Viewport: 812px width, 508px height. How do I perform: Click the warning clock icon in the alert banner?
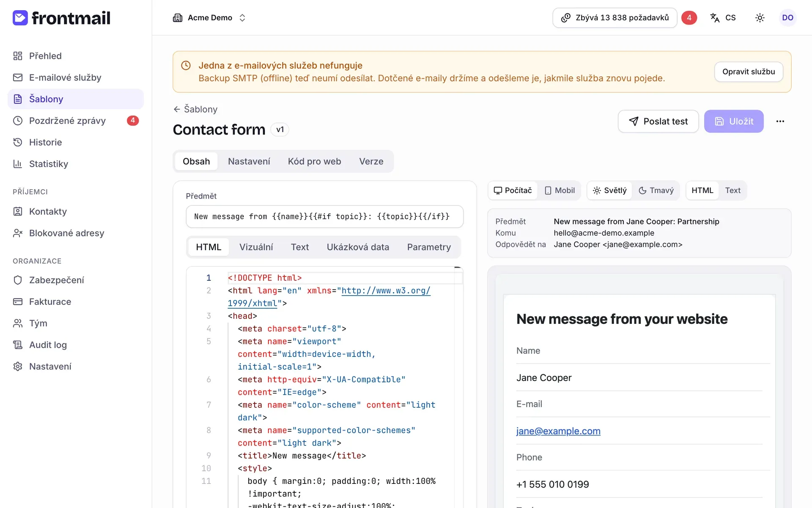pyautogui.click(x=186, y=66)
